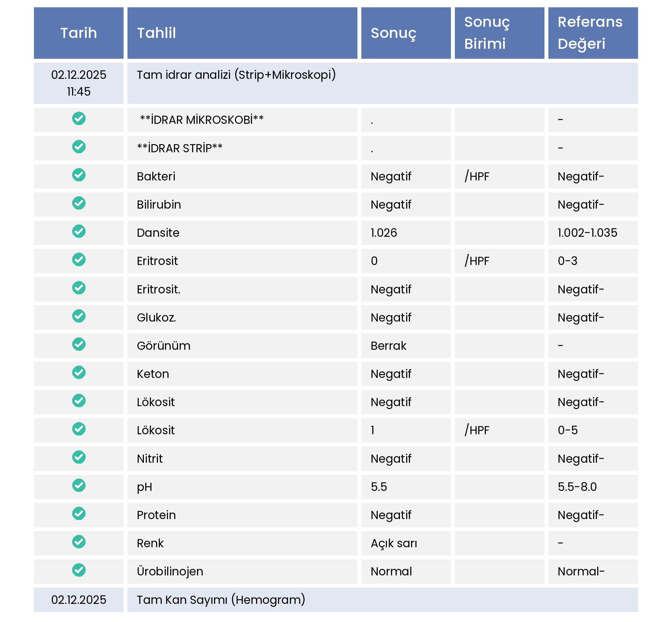Click the check icon in the Glukoz row
Screen dimensions: 672x622
click(x=79, y=316)
